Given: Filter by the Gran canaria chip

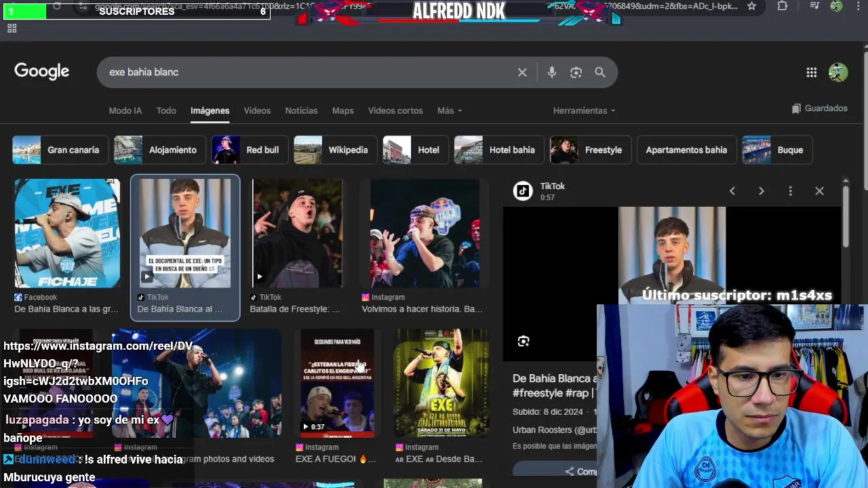Looking at the screenshot, I should click(x=60, y=150).
